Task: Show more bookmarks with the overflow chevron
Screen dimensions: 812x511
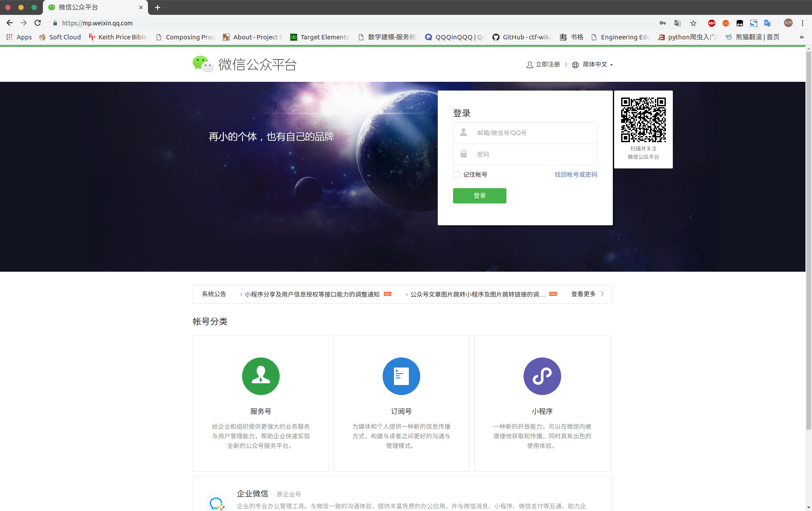Action: [x=801, y=37]
